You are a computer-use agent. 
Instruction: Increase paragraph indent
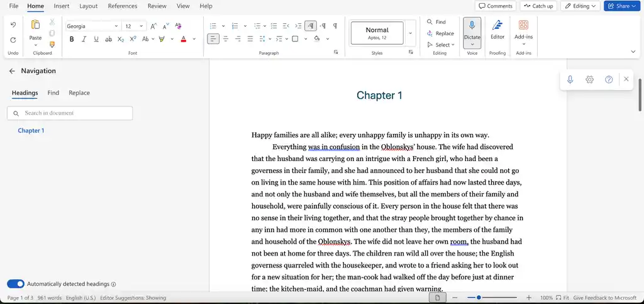pyautogui.click(x=299, y=26)
